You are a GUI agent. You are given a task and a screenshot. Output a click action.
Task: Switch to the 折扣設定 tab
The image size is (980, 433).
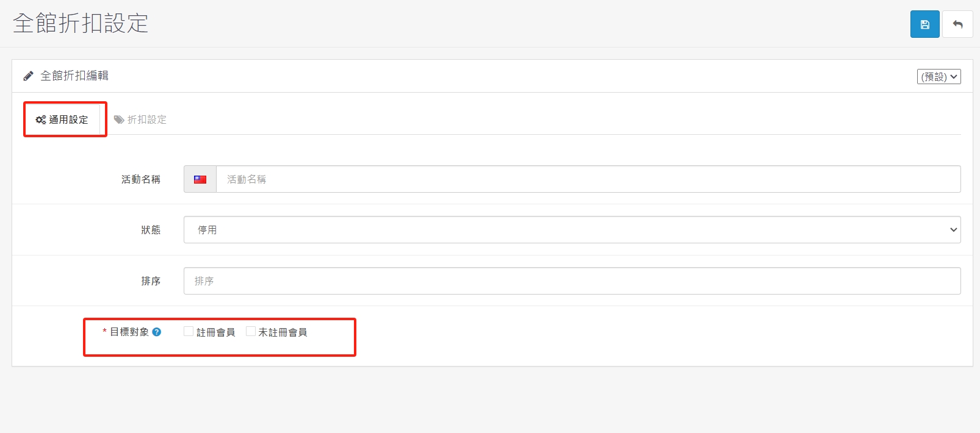point(140,120)
